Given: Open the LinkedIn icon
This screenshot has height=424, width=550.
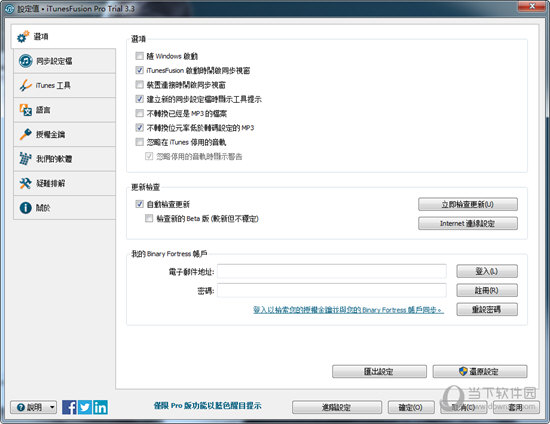Looking at the screenshot, I should tap(101, 407).
